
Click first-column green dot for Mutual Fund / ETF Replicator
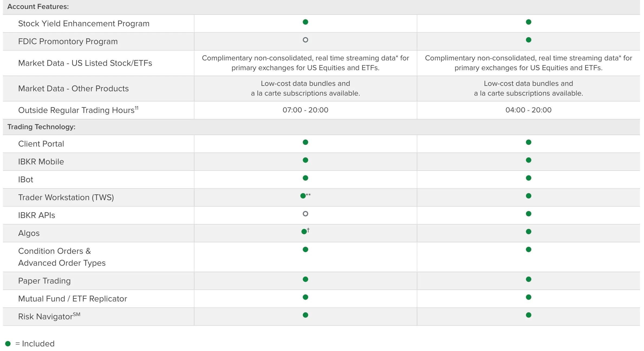[305, 297]
